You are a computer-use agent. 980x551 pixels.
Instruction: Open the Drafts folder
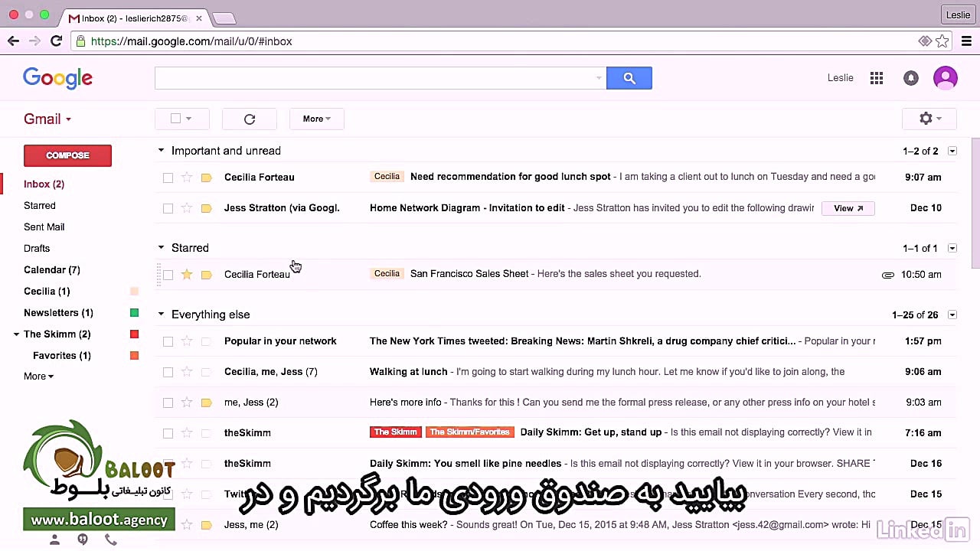pyautogui.click(x=37, y=248)
